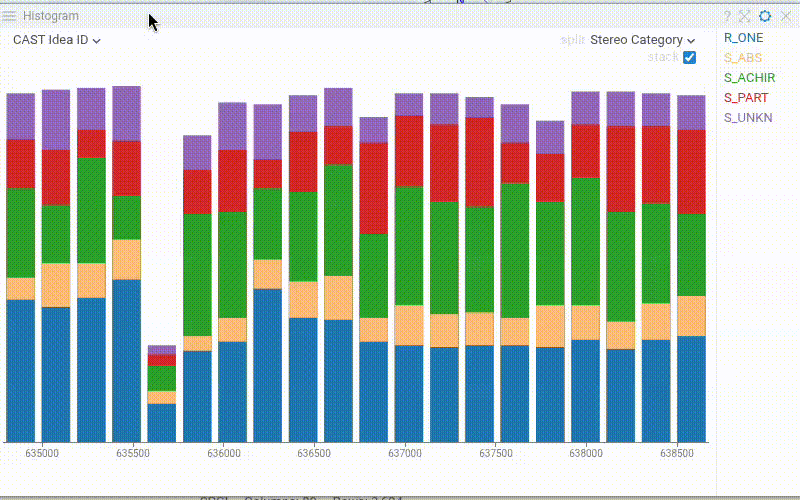Open the Histogram hamburger menu
Screen dimensions: 800x500
(10, 16)
